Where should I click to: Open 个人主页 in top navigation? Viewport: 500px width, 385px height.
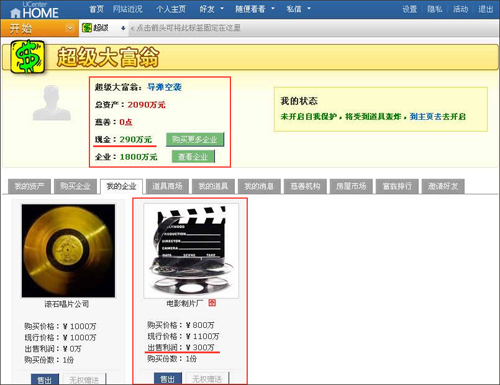(171, 9)
